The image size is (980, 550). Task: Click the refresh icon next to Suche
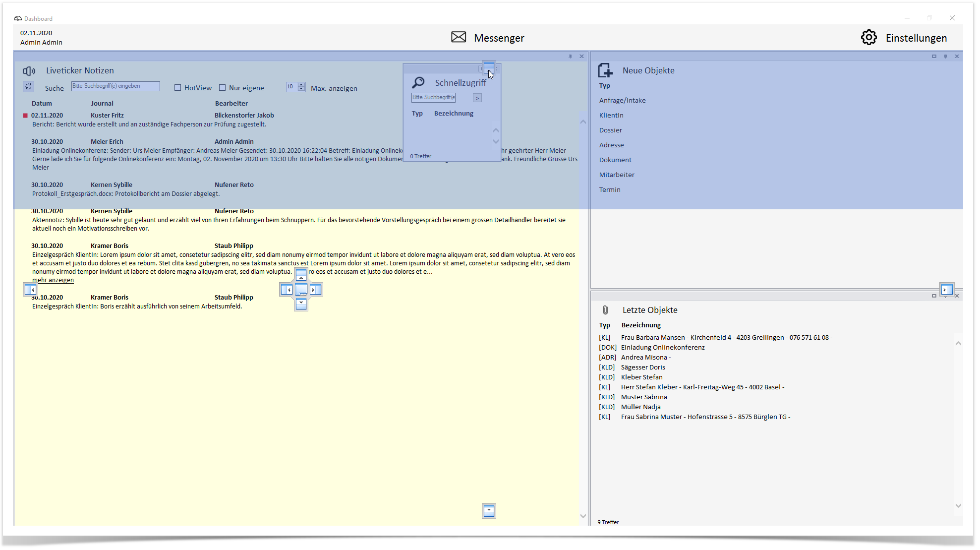click(28, 87)
